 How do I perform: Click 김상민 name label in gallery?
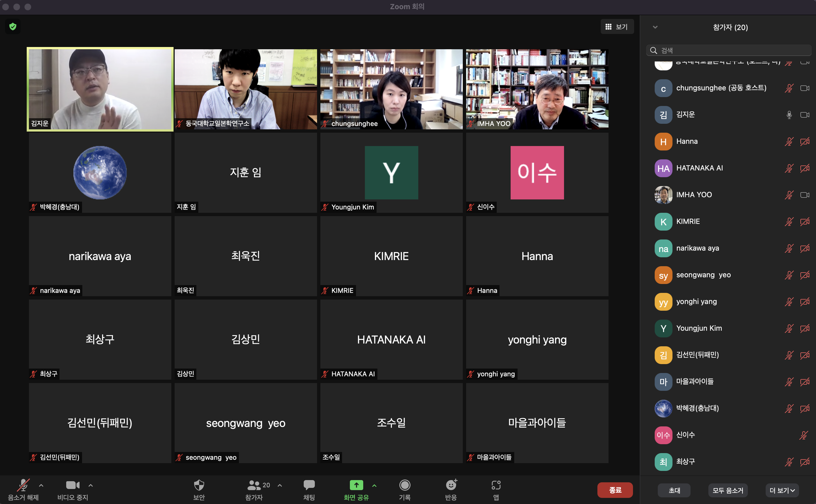coord(185,374)
